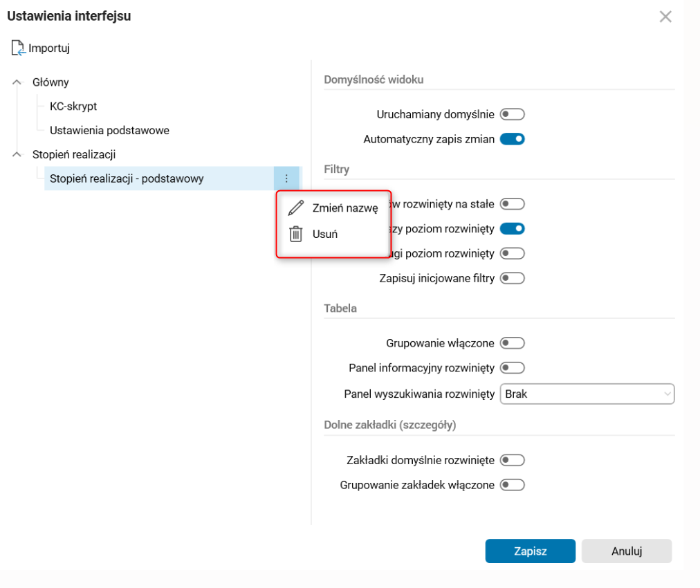Close the Ustawienia interfejsu dialog

tap(665, 17)
